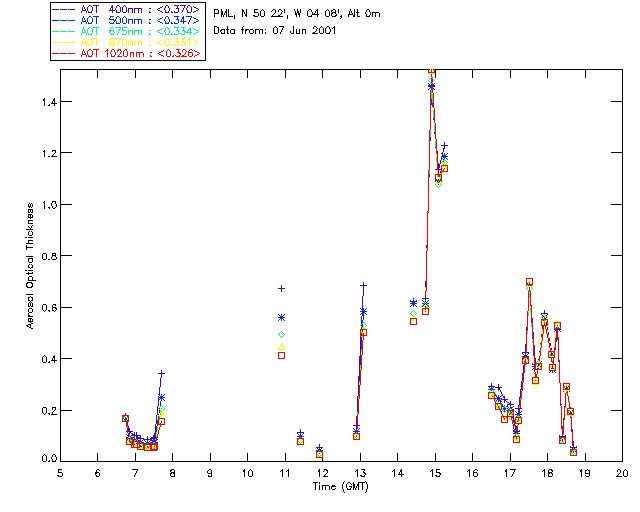The image size is (640, 512).
Task: Click the black plus marker near 7.7 GMT
Action: point(161,373)
